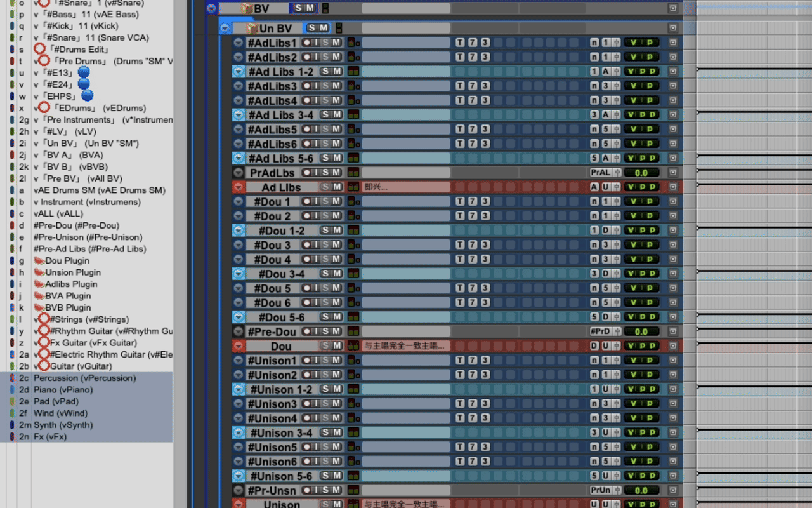Image resolution: width=812 pixels, height=508 pixels.
Task: Click the watermelon icon beside Dou Plugin
Action: click(39, 260)
